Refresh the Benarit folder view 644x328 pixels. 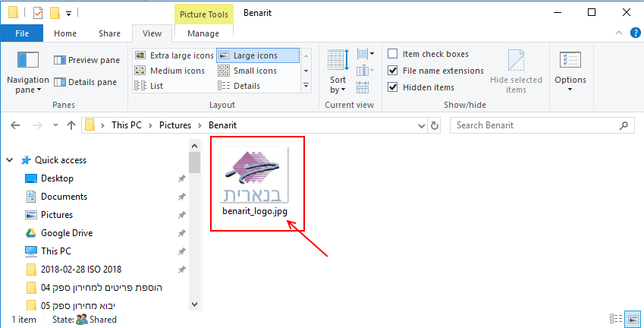(x=435, y=125)
